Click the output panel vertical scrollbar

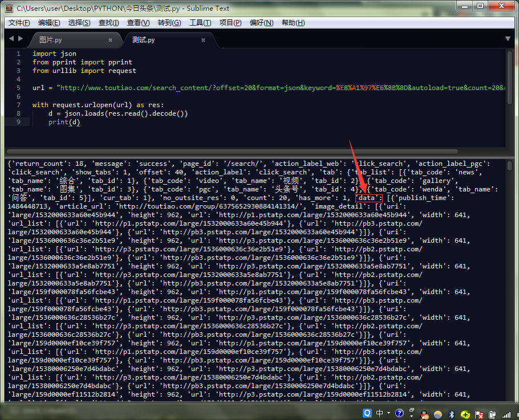[x=510, y=165]
